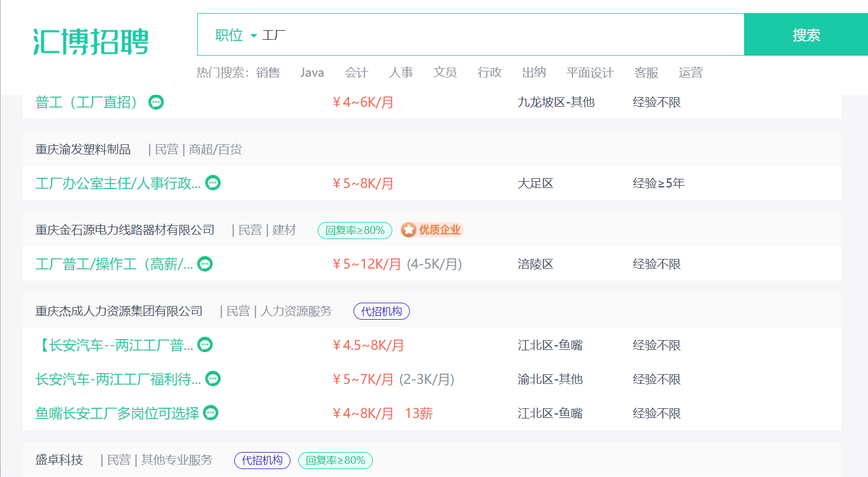Open company 重庆杰成人力资源集团有限公司
868x477 pixels.
(119, 311)
